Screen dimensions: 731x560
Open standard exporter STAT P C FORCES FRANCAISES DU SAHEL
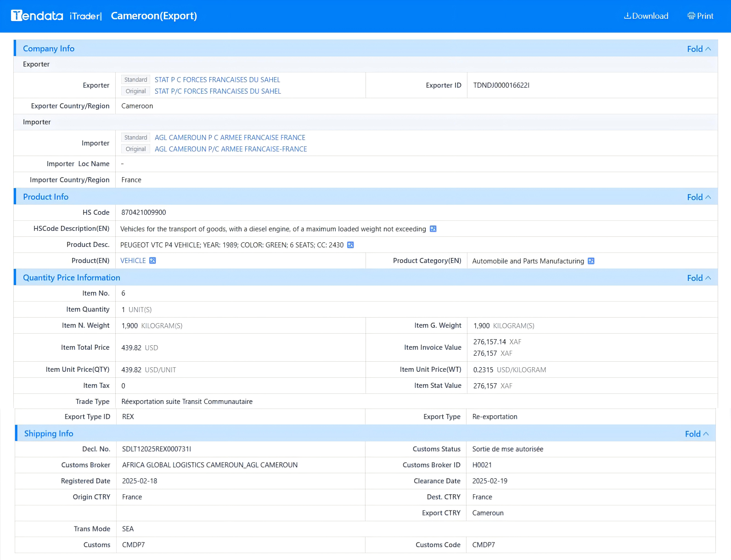tap(217, 79)
